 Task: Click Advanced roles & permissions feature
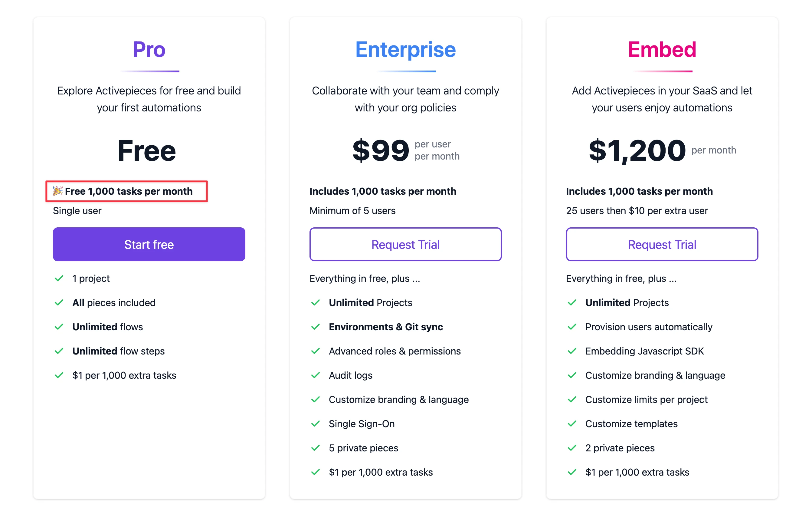pyautogui.click(x=395, y=351)
